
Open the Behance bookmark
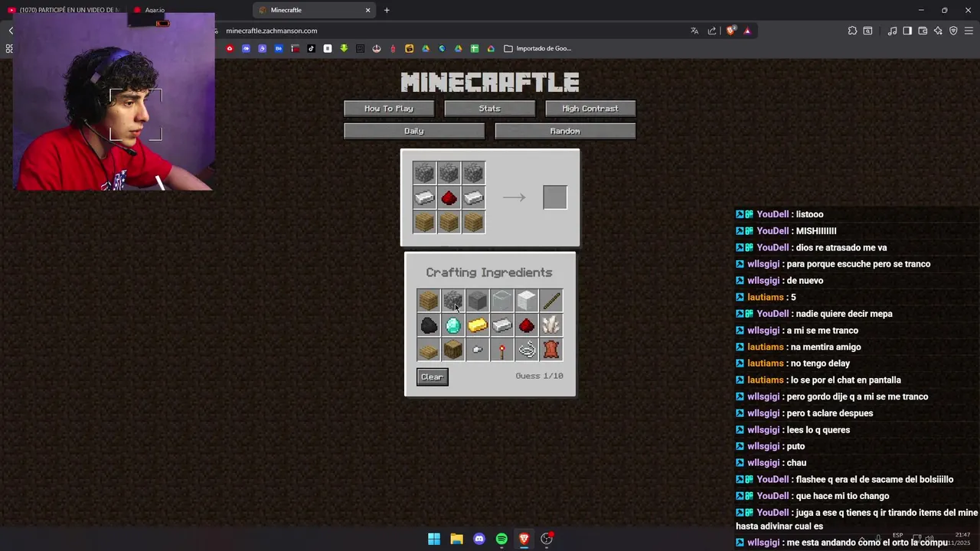[279, 48]
